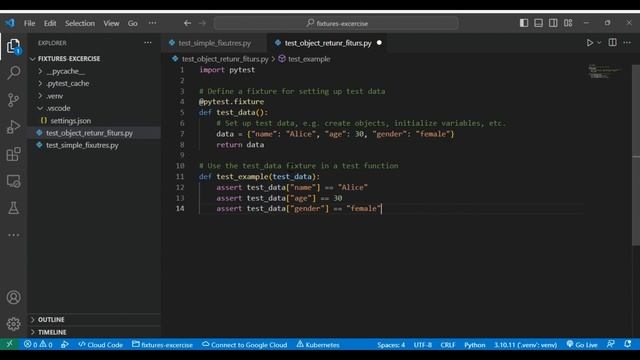The image size is (640, 360).
Task: Click breadcrumb file test_object_retunr_fiturs.py
Action: point(225,59)
